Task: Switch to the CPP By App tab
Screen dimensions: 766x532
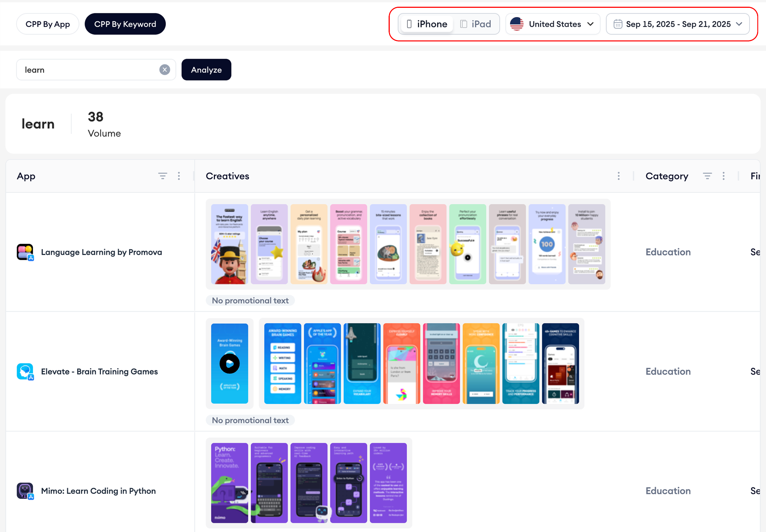Action: pyautogui.click(x=48, y=24)
